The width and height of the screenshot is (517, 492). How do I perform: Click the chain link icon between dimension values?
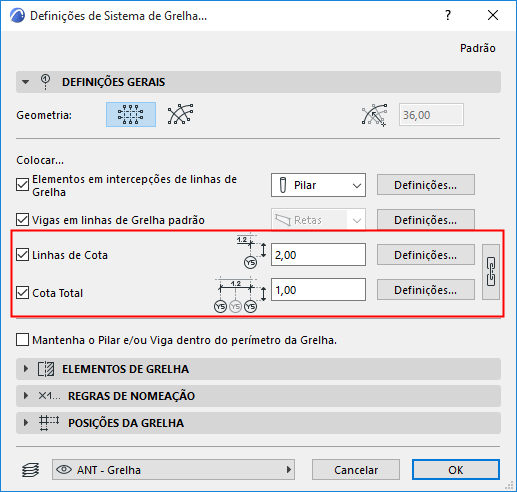[x=491, y=272]
